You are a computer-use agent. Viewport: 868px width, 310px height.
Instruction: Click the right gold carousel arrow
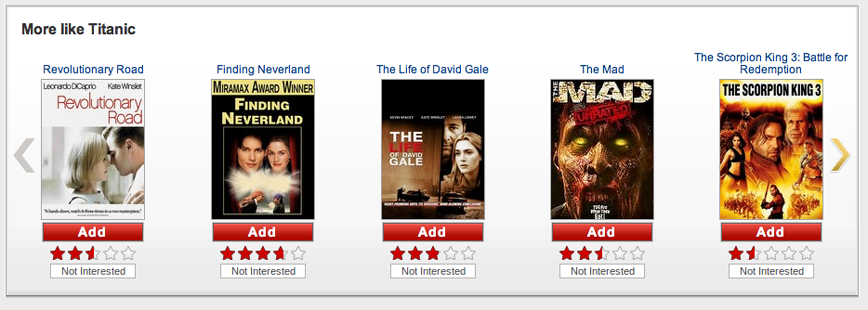coord(840,155)
